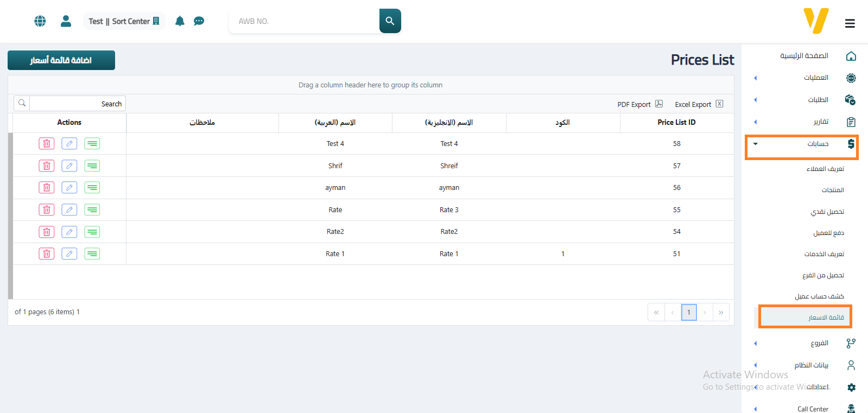Select page 1 in pager
Viewport: 868px width, 413px height.
(x=689, y=312)
